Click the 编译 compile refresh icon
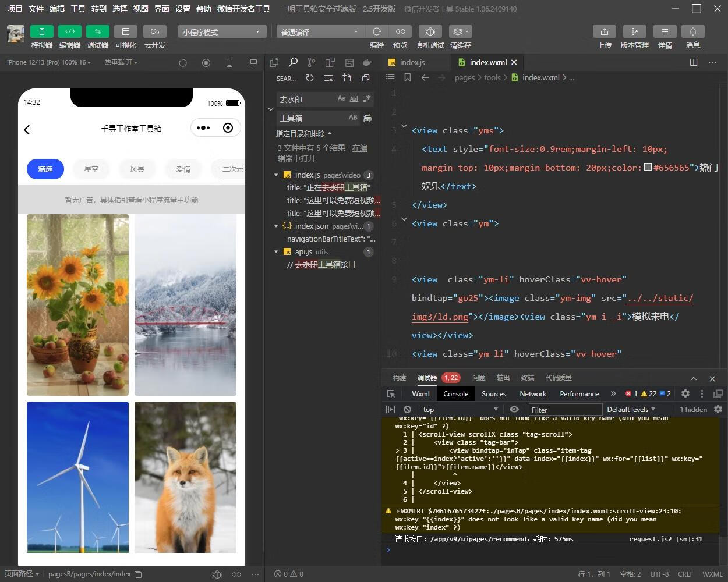Viewport: 728px width, 582px height. (x=377, y=31)
